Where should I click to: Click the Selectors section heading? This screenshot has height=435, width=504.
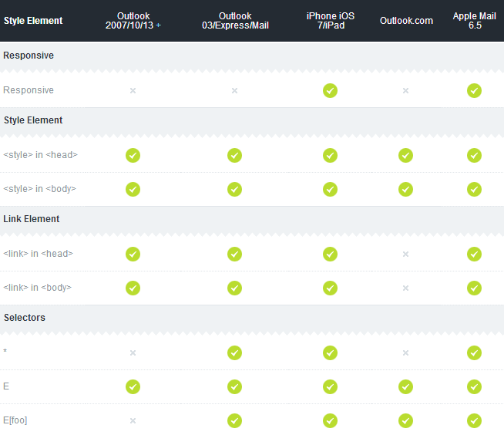[25, 318]
